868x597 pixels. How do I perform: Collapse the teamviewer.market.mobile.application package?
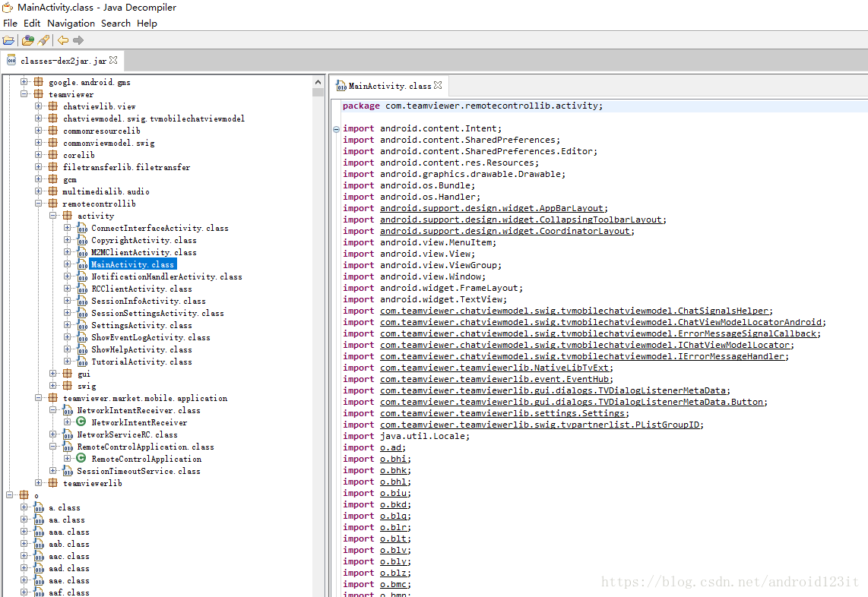click(38, 398)
